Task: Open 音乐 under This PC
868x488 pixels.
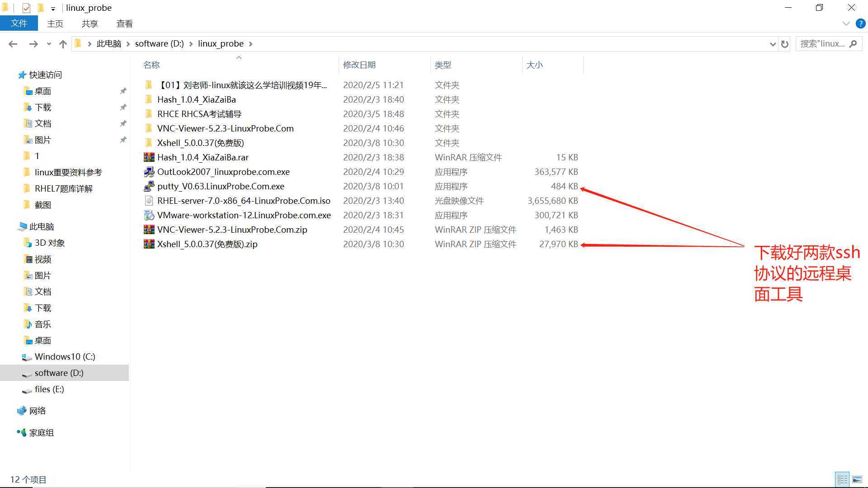Action: tap(43, 324)
